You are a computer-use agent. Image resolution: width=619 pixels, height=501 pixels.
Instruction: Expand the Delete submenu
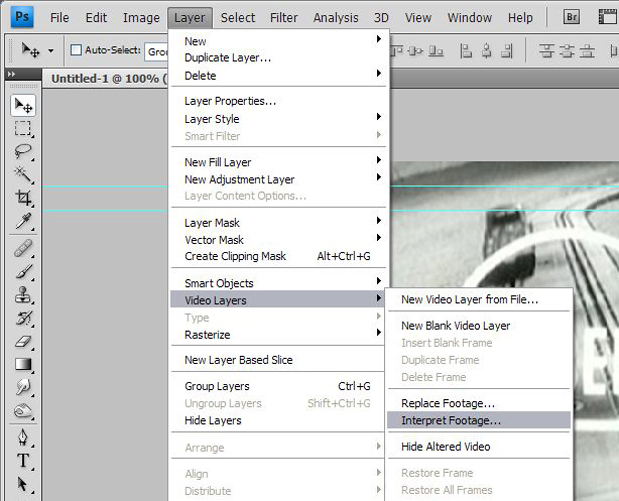[x=278, y=75]
